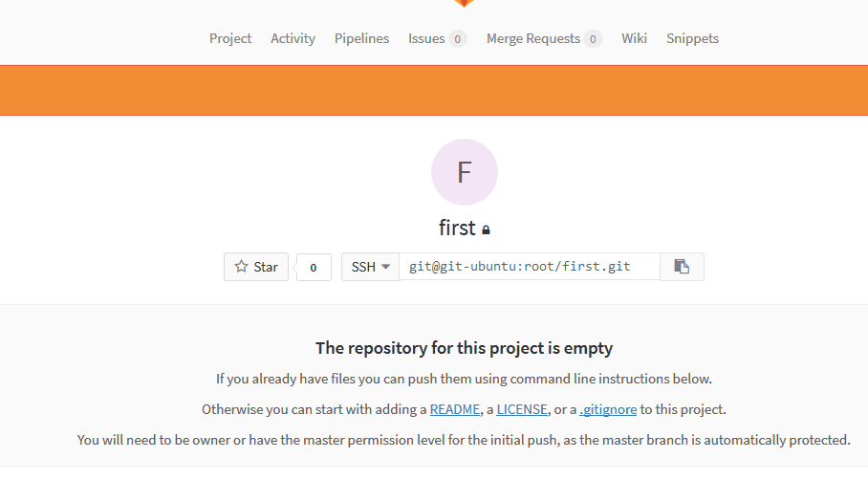This screenshot has width=868, height=480.
Task: Open the Project tab
Action: (x=230, y=39)
